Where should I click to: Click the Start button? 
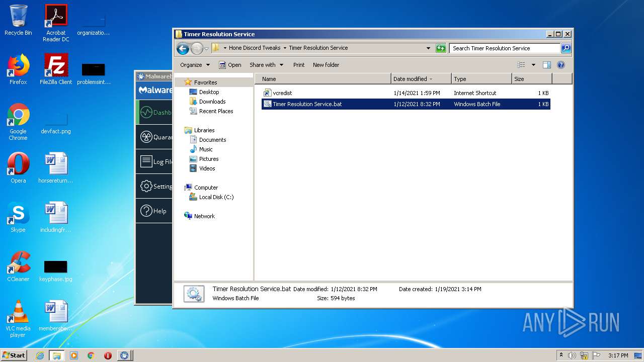pos(14,355)
